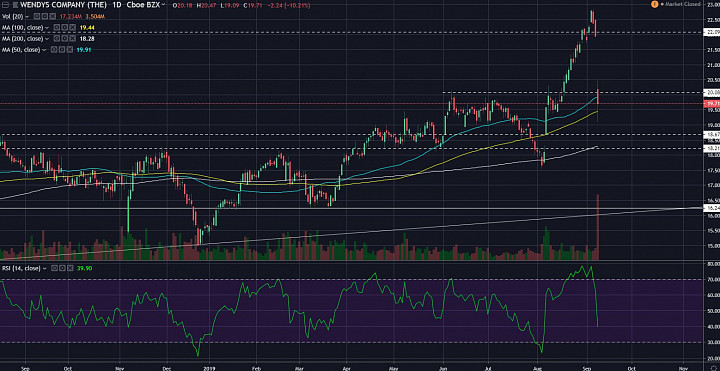Click the 16.24 horizontal line price label
This screenshot has height=371, width=720.
tap(712, 208)
